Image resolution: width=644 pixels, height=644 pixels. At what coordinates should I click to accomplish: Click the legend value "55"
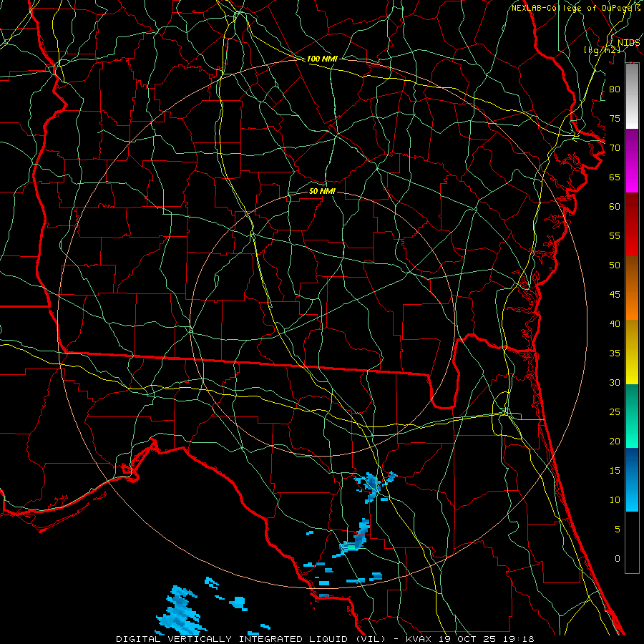(x=615, y=235)
